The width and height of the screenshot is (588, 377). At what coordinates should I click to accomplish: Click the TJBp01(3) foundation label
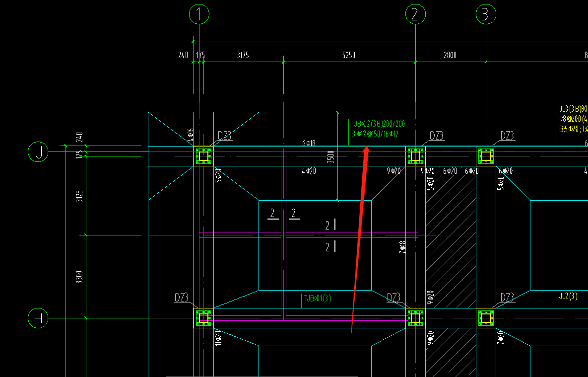click(318, 299)
